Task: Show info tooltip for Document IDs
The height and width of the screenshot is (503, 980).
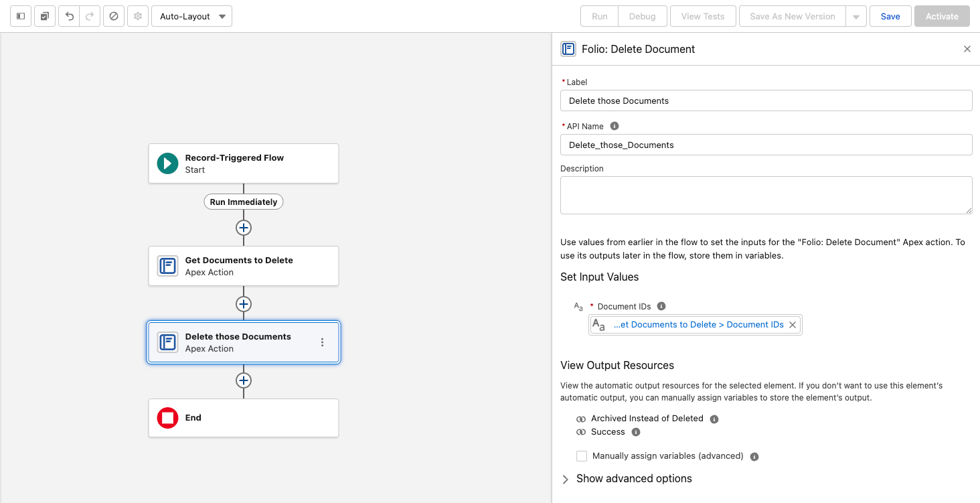Action: pos(661,306)
